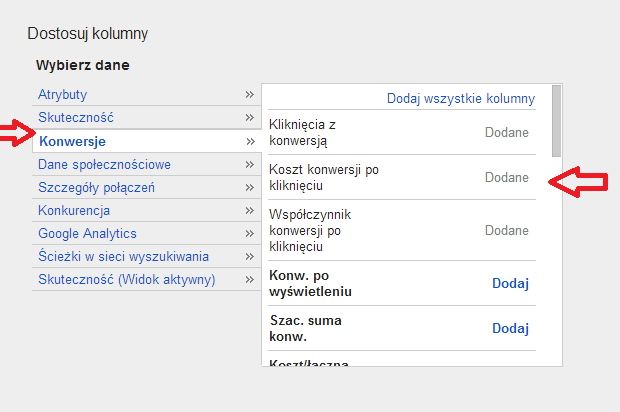Click Dodaj wszystkie kolumny link

(x=461, y=98)
